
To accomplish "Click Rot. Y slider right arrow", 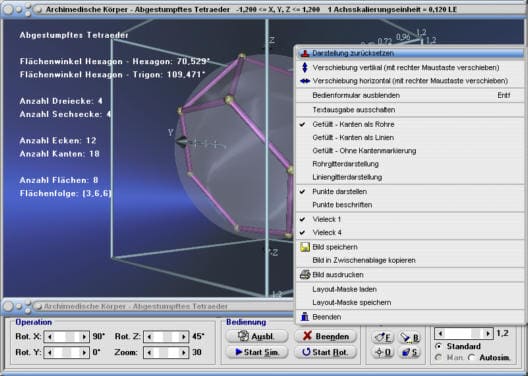I will [84, 352].
